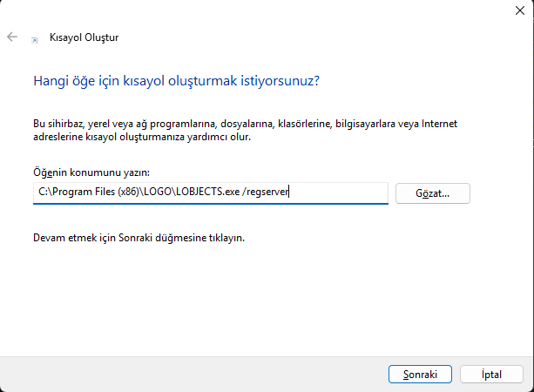
Task: Click the 'Öğenin konumunu yazın:' label
Action: coord(91,173)
